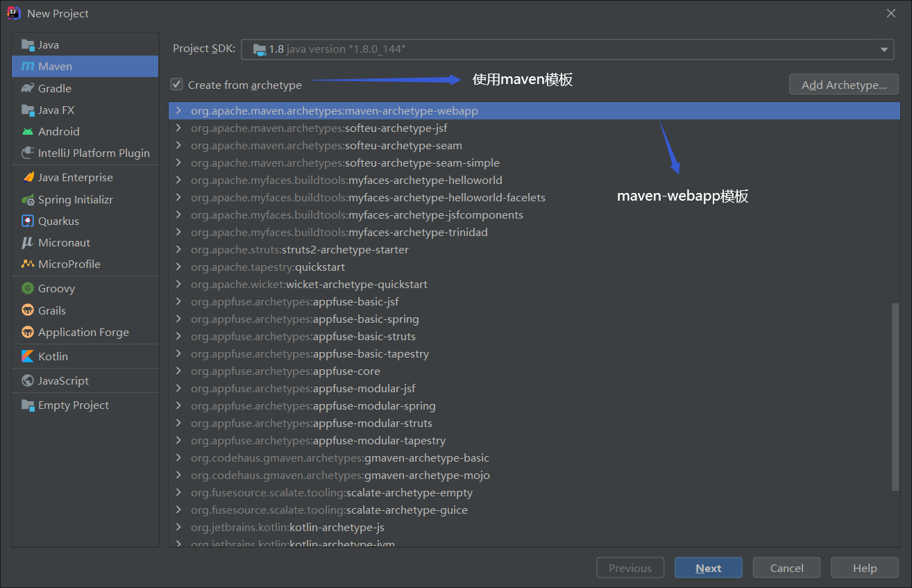Select org.apache.tapestry:quickstart row
Viewport: 912px width, 588px height.
(534, 267)
